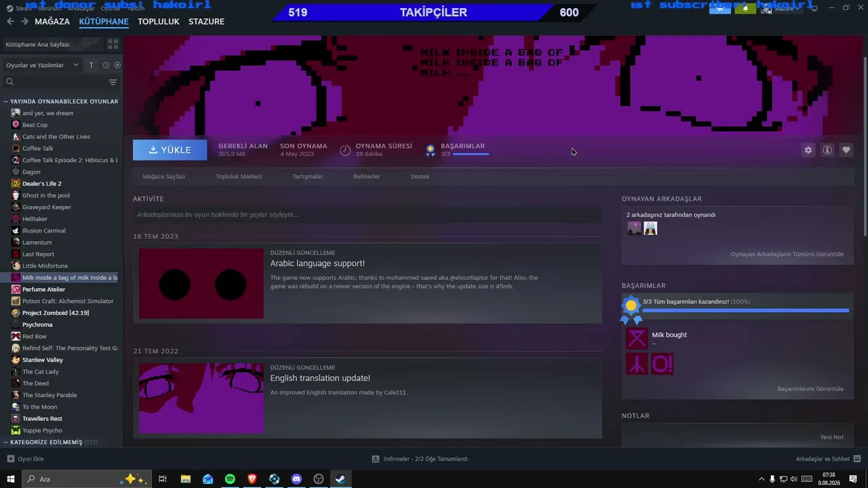Viewport: 868px width, 488px height.
Task: Select The Stanley Parable in the library
Action: 50,395
